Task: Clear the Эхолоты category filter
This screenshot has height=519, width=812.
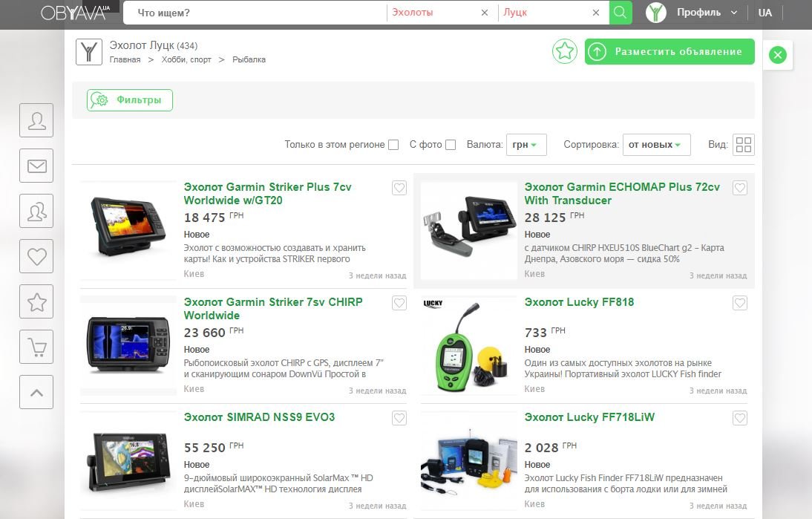Action: coord(484,13)
